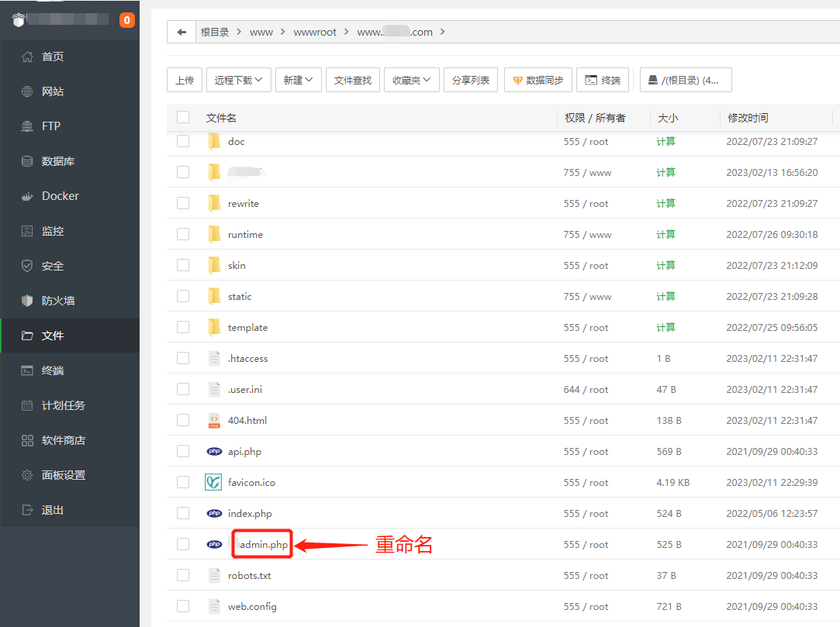Click the FTP icon in sidebar
Image resolution: width=840 pixels, height=627 pixels.
pyautogui.click(x=27, y=126)
